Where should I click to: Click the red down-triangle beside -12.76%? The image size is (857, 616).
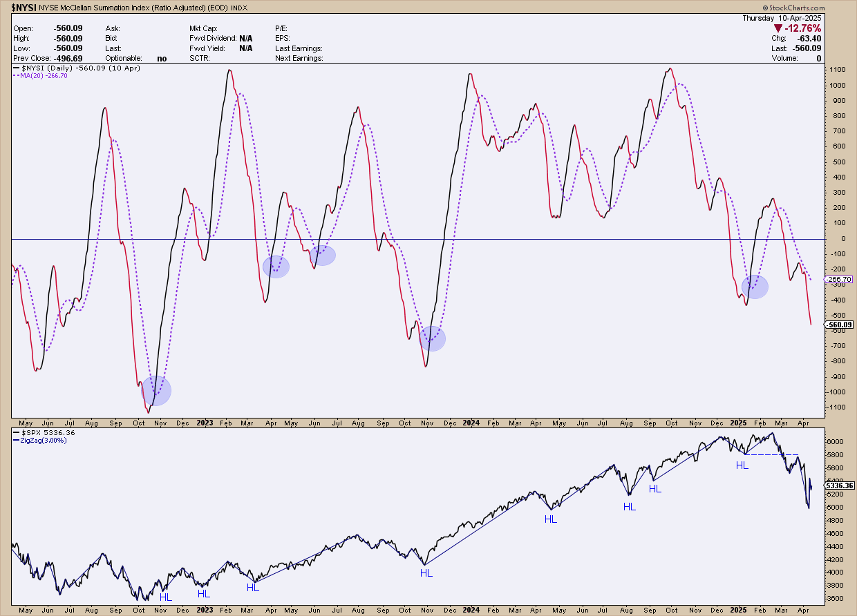pos(778,28)
